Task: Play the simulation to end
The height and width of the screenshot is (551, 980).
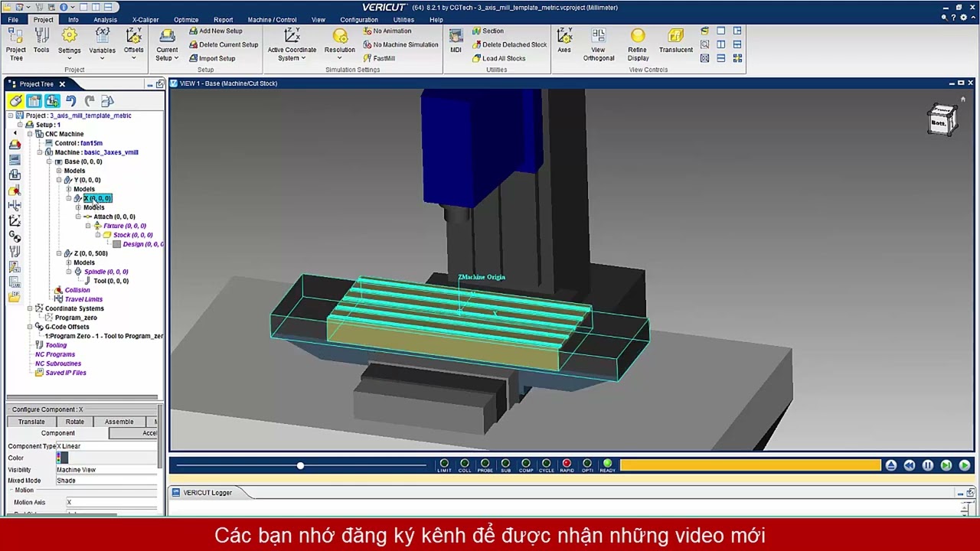Action: coord(965,465)
